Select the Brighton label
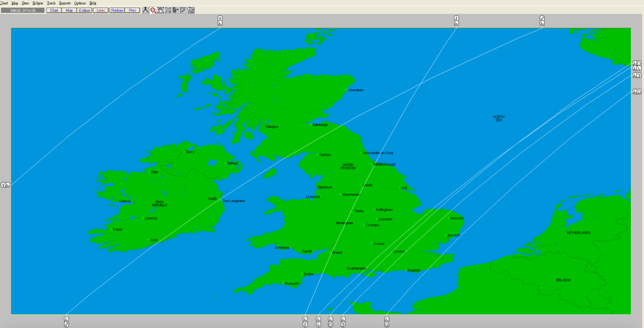Screen dimensions: 644x328 coord(414,271)
